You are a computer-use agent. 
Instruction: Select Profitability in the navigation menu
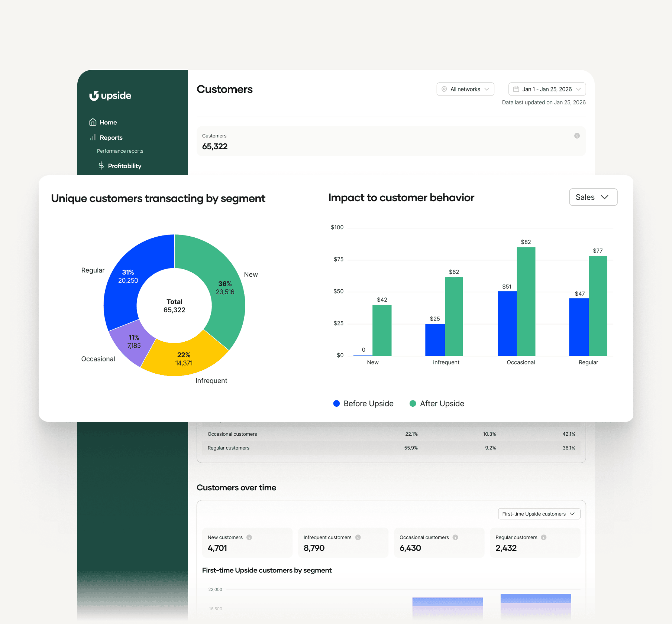(x=124, y=166)
